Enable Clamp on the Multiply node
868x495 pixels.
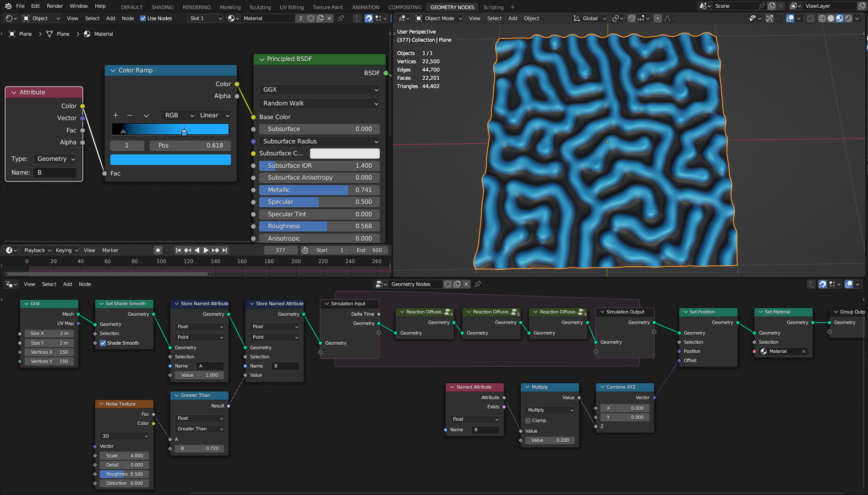pos(528,420)
